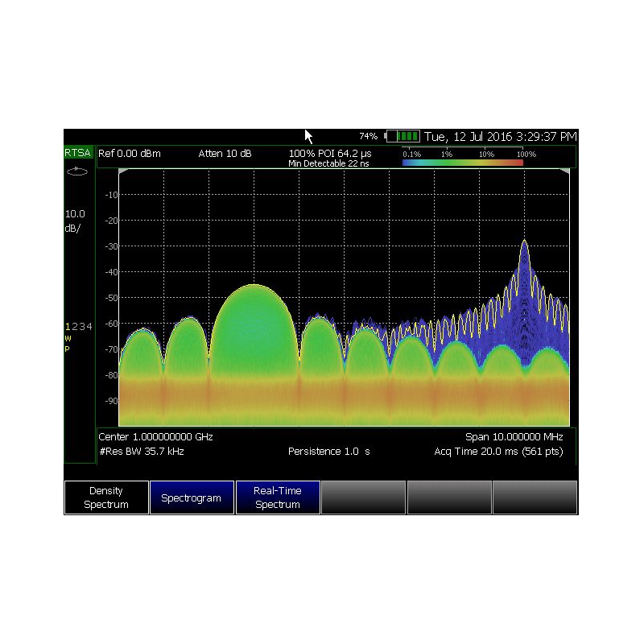644x644 pixels.
Task: Click the #Res BW 35.7 kHz readout
Action: point(142,452)
